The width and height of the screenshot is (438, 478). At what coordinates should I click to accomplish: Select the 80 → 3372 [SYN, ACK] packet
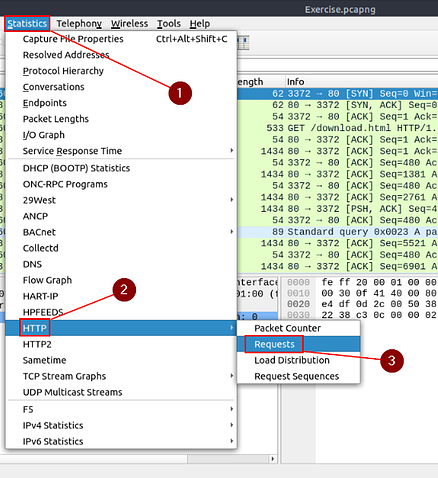click(337, 105)
